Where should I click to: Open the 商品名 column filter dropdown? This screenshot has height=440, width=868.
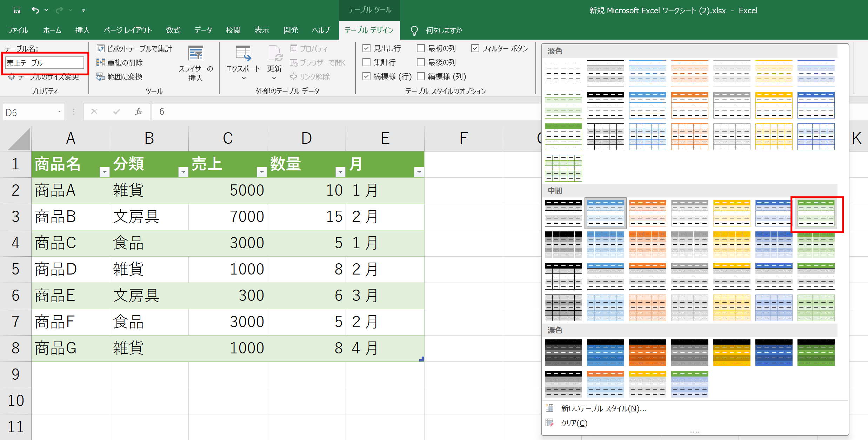(x=105, y=172)
